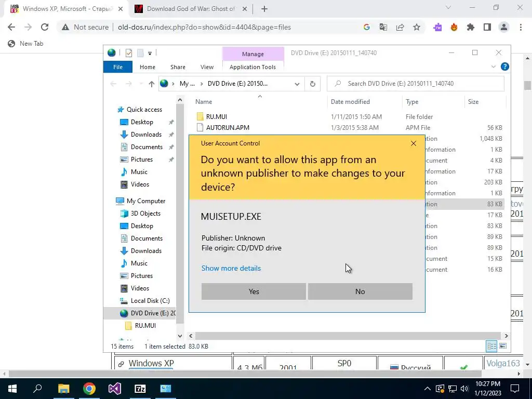Reload the Chrome page
Screen dimensions: 532x399
coord(45,27)
